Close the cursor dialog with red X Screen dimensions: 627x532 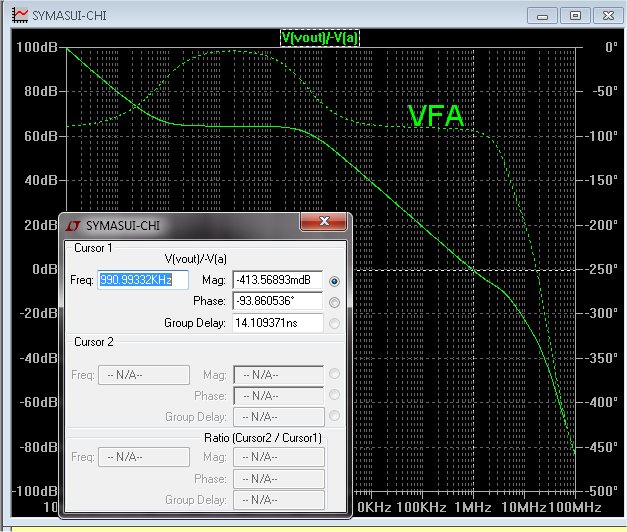pyautogui.click(x=324, y=221)
